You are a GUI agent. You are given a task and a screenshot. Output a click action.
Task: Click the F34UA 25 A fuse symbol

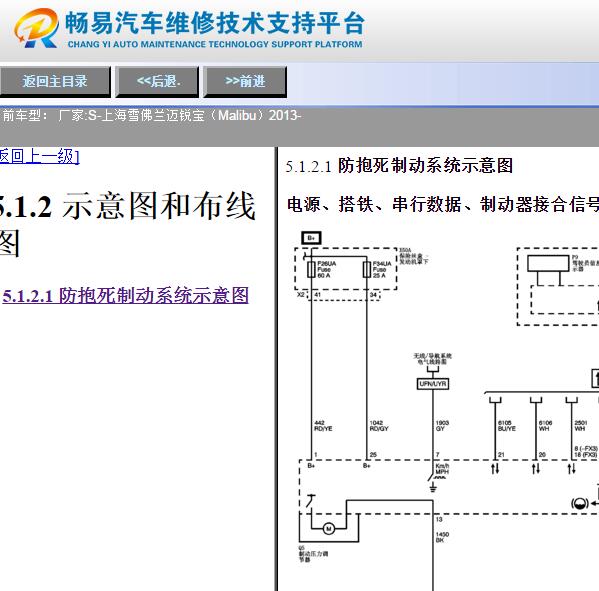(x=367, y=269)
